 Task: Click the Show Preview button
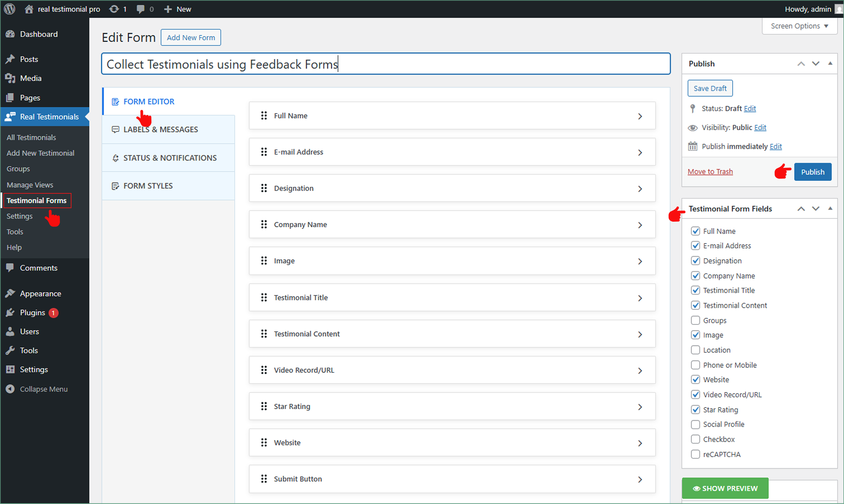point(725,488)
